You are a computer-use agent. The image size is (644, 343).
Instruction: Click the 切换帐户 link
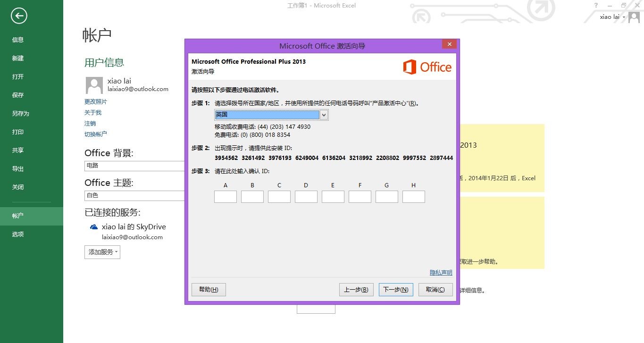(x=96, y=134)
